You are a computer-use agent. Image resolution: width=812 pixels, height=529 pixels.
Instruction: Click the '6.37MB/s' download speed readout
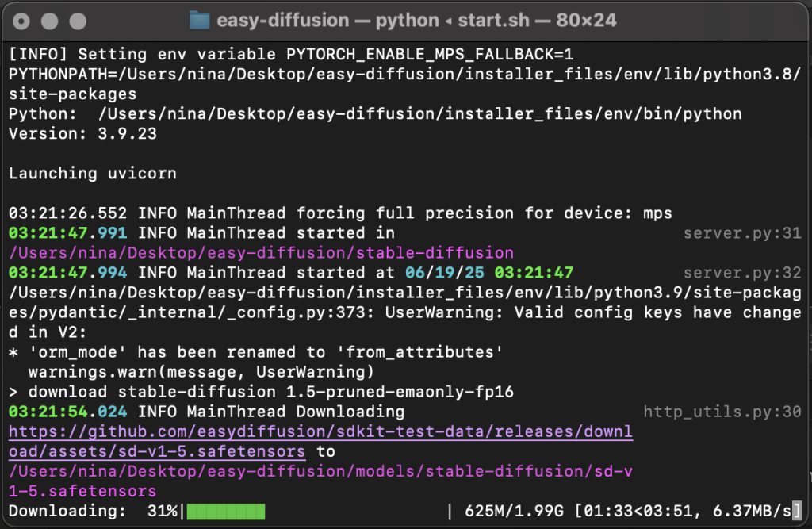(x=753, y=512)
